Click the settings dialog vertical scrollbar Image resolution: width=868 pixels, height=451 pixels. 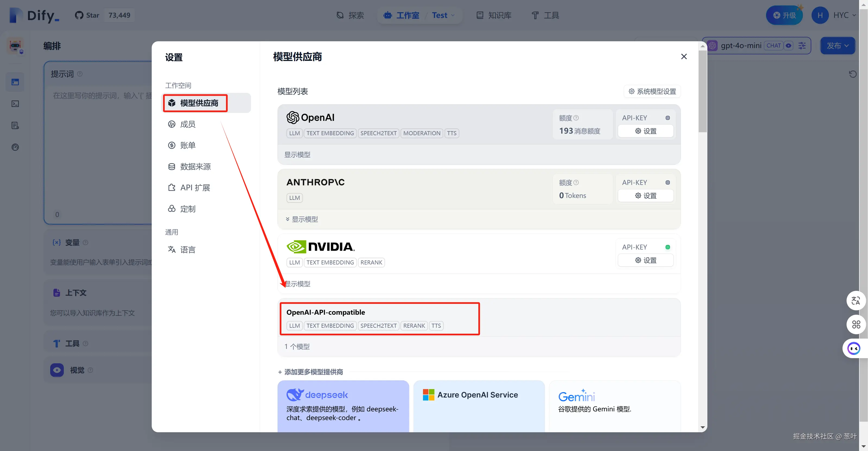pos(702,91)
